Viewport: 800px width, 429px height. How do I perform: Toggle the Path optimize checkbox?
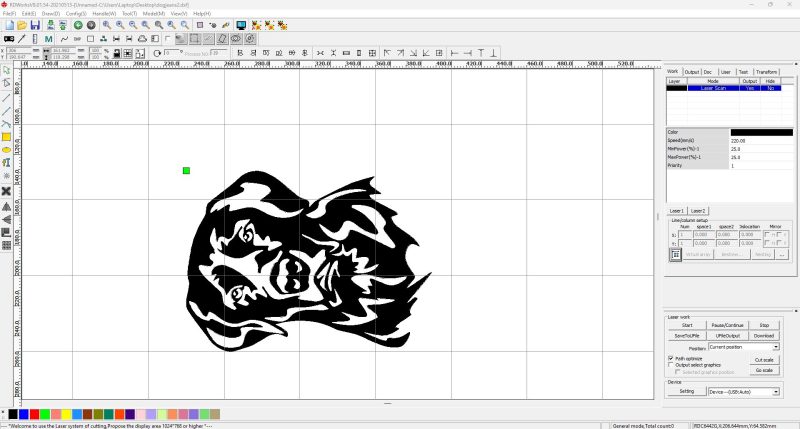670,359
